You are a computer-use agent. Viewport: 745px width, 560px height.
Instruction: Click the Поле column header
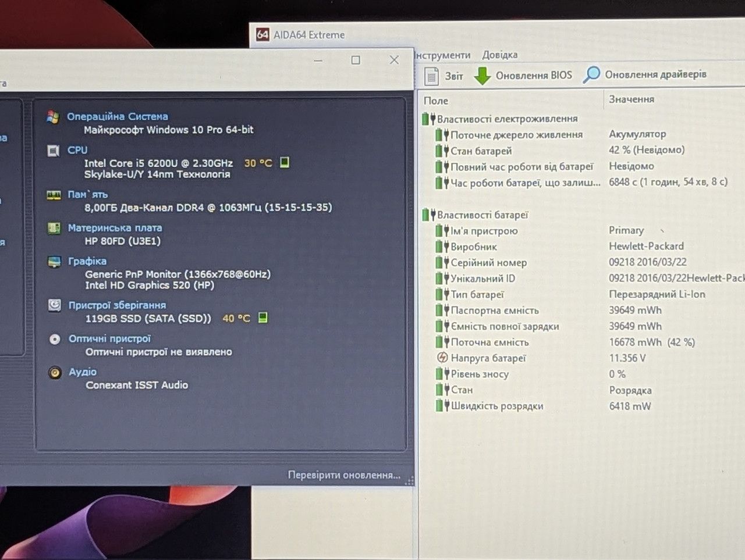[x=436, y=101]
